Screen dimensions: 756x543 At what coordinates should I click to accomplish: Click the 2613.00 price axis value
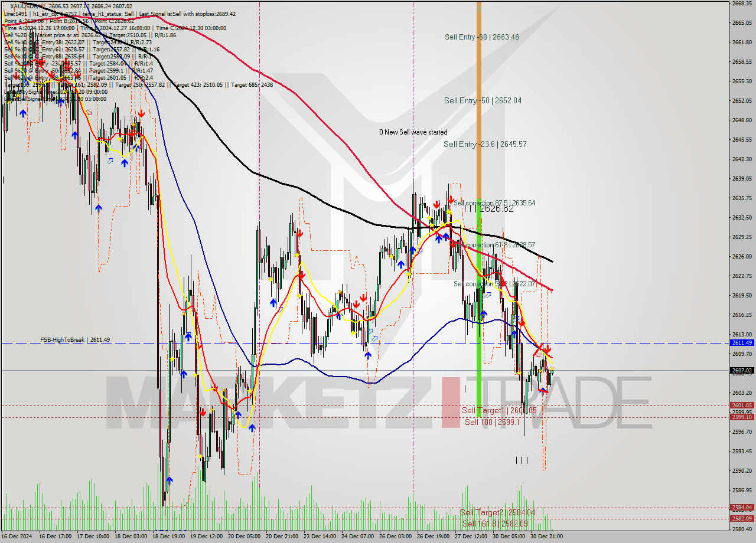point(741,334)
